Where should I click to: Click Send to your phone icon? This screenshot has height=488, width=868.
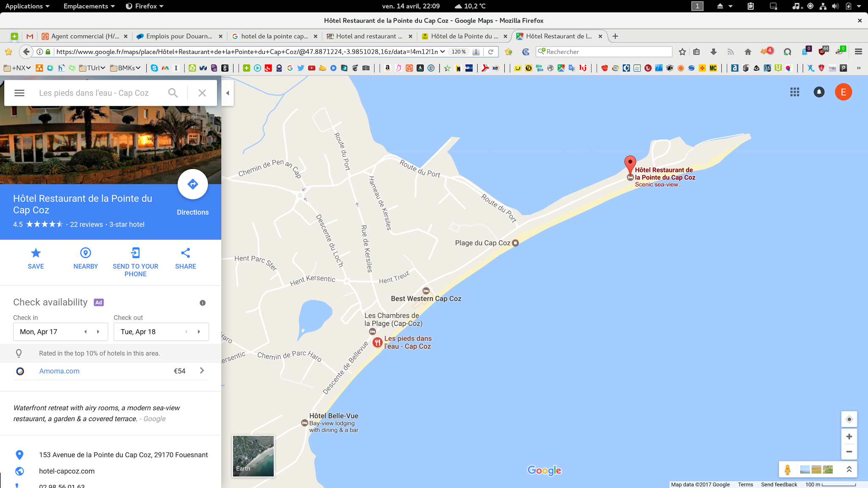click(x=135, y=253)
